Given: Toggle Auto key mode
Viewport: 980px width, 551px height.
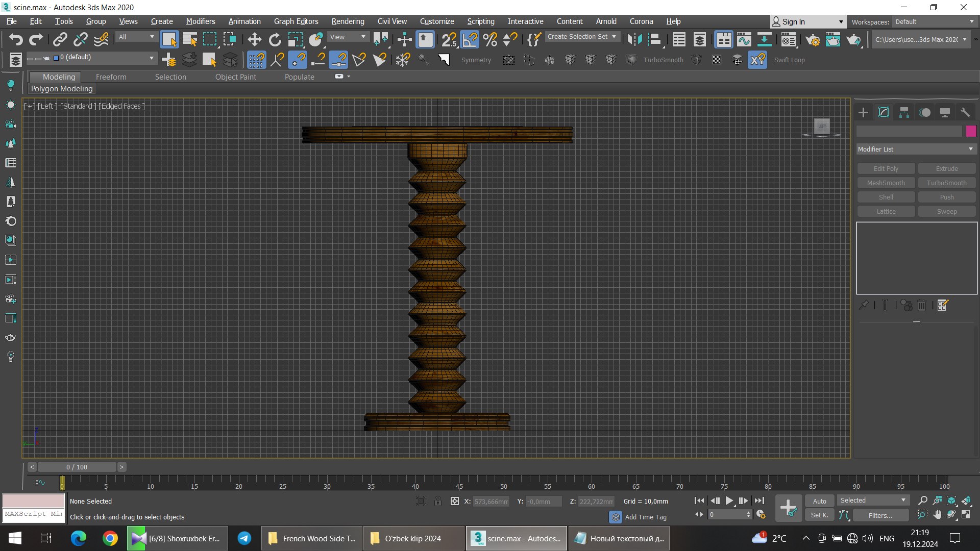Looking at the screenshot, I should pos(819,501).
